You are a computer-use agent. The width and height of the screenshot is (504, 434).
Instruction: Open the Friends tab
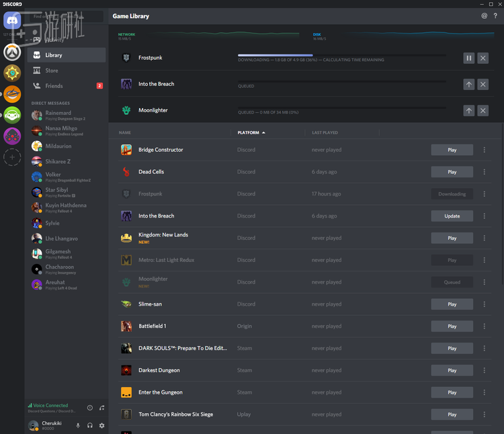tap(54, 86)
